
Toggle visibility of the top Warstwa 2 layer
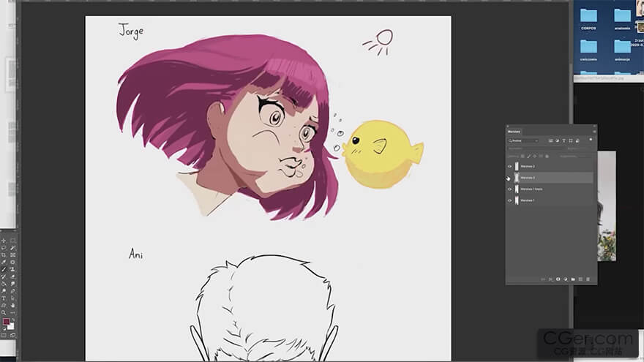(509, 166)
